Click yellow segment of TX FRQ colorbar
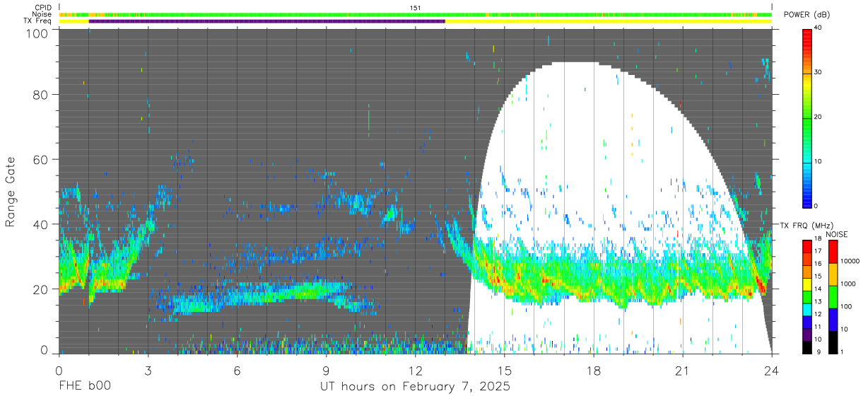 click(808, 284)
